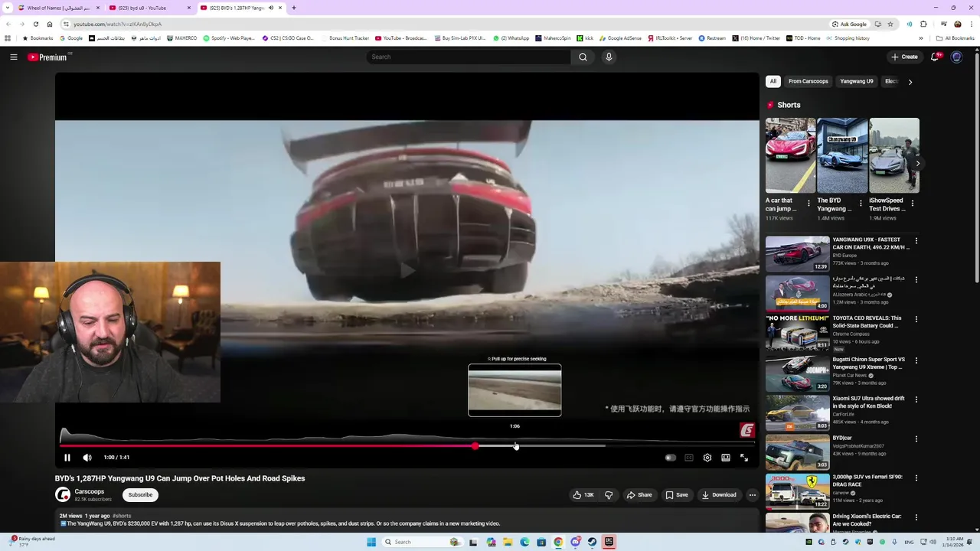This screenshot has width=980, height=551.
Task: Click the Carscoops watermark in player
Action: point(747,430)
